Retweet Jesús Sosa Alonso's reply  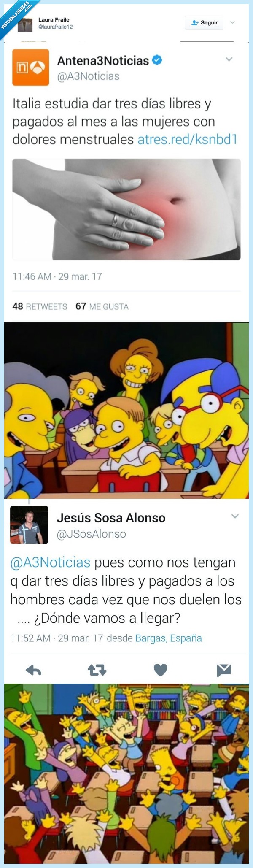tap(97, 670)
